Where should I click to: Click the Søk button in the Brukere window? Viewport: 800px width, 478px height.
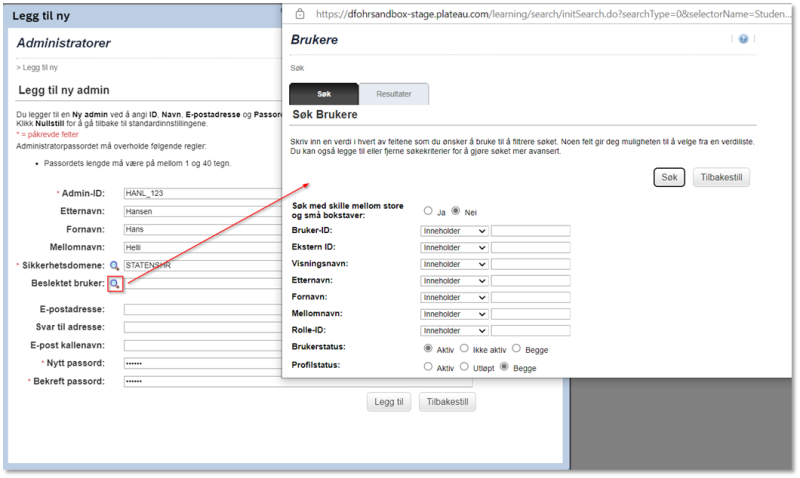pyautogui.click(x=669, y=178)
